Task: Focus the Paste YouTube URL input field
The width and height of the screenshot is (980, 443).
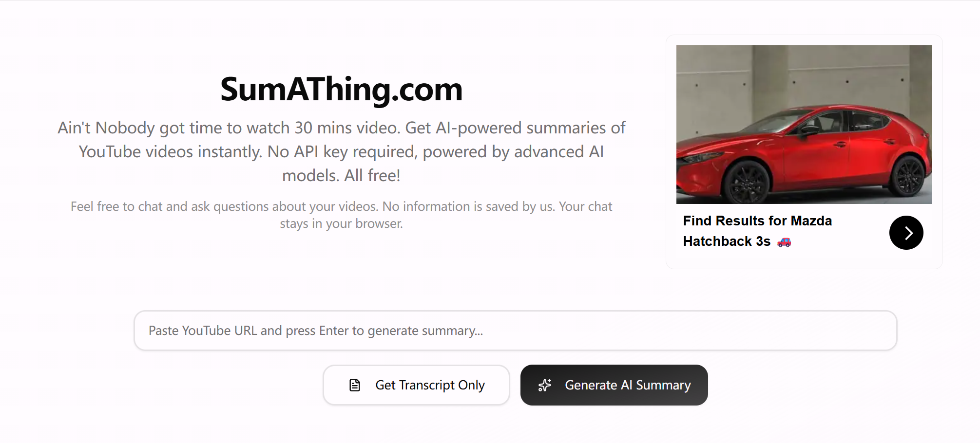Action: 515,331
